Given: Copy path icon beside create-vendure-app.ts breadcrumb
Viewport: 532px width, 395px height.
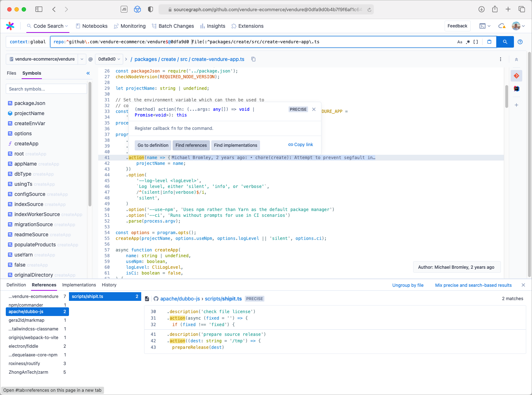Looking at the screenshot, I should [x=253, y=59].
